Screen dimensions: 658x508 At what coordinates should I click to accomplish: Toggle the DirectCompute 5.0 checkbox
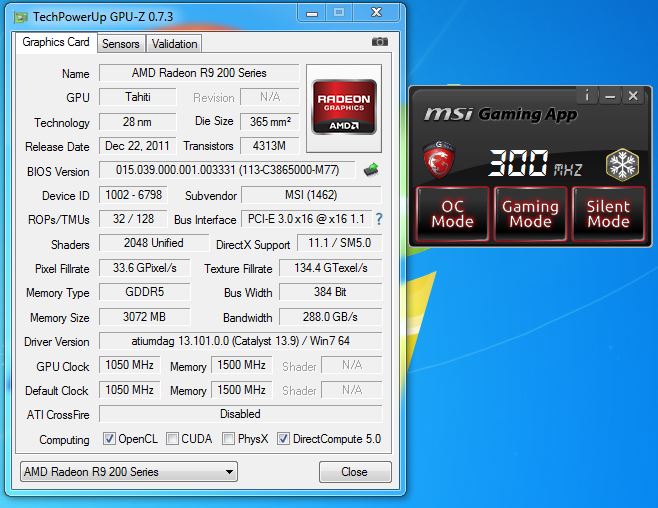tap(283, 439)
